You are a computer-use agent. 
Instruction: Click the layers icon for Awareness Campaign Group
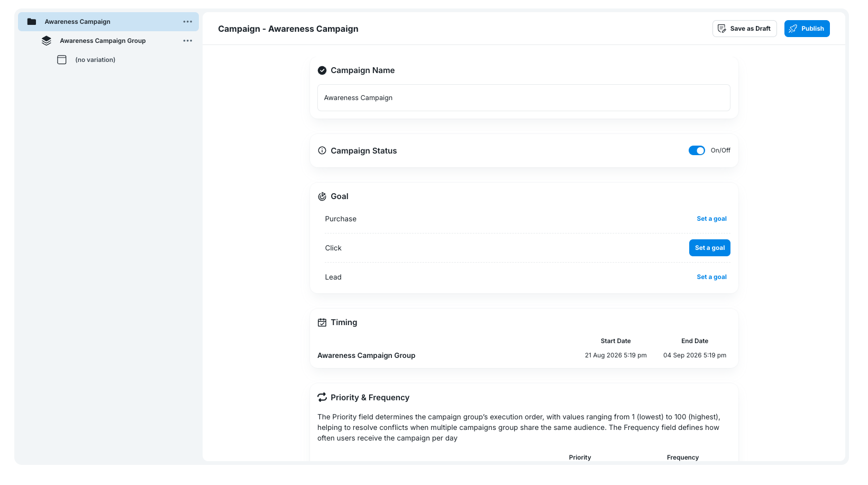pyautogui.click(x=47, y=41)
